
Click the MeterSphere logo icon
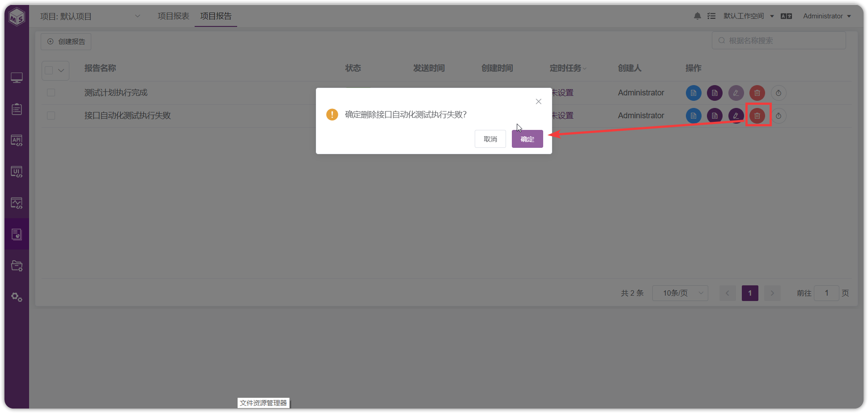pyautogui.click(x=17, y=17)
